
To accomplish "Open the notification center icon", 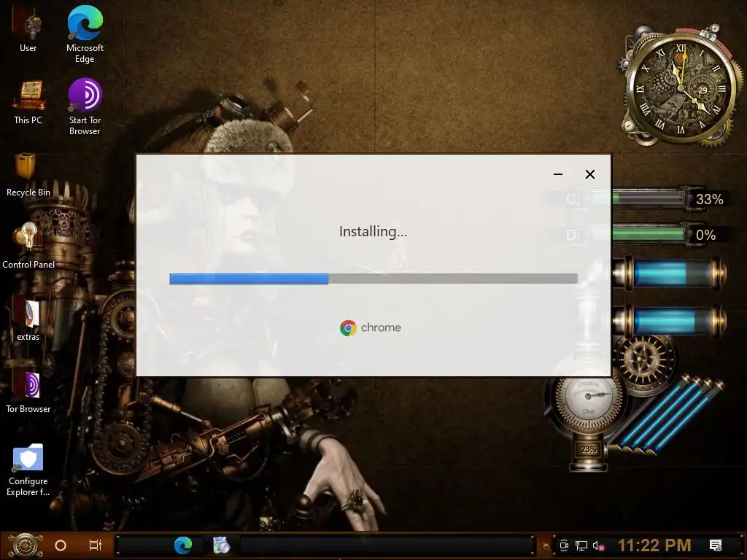I will tap(716, 545).
